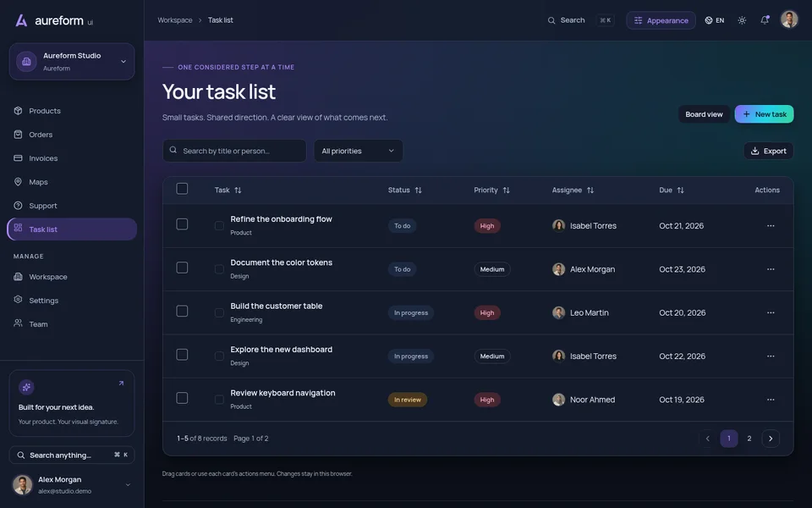Create a New task
This screenshot has width=812, height=508.
coord(764,114)
